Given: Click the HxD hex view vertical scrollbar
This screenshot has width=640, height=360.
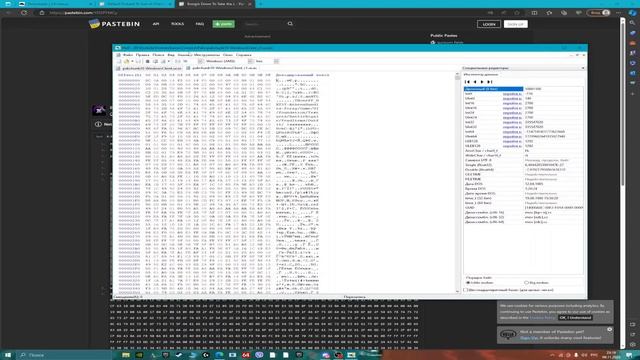Looking at the screenshot, I should click(x=457, y=183).
